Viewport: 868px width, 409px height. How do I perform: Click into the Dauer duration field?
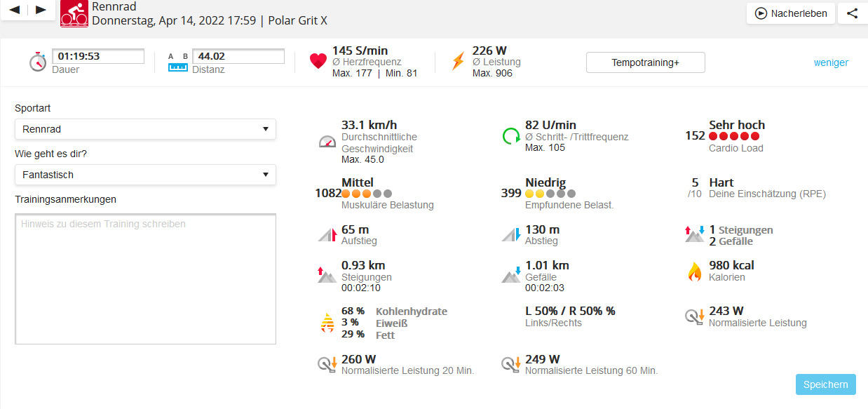point(98,56)
